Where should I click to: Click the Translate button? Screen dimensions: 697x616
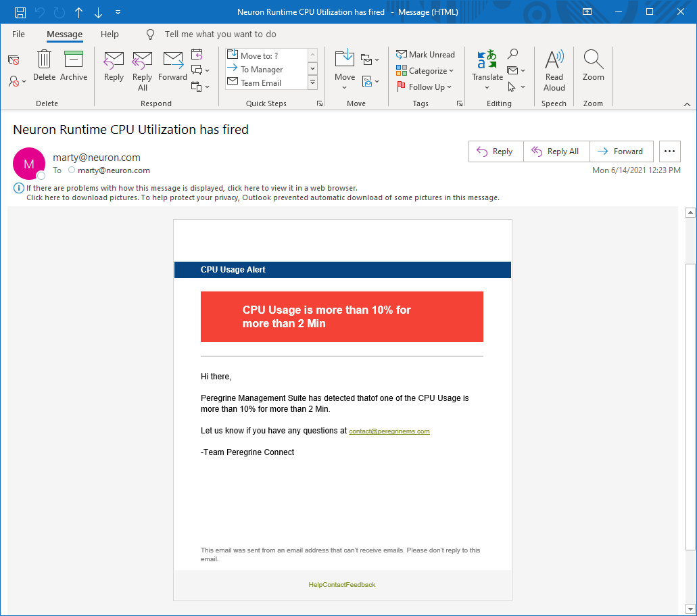487,70
